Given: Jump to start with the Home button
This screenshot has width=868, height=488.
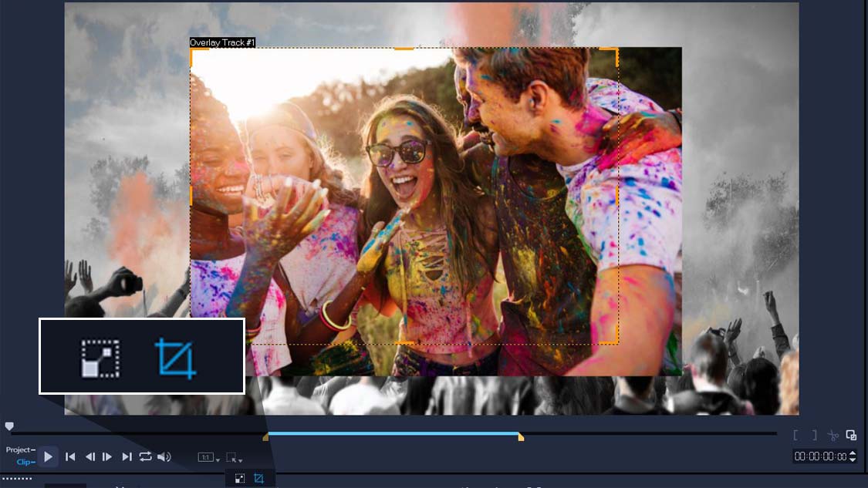Looking at the screenshot, I should coord(70,457).
